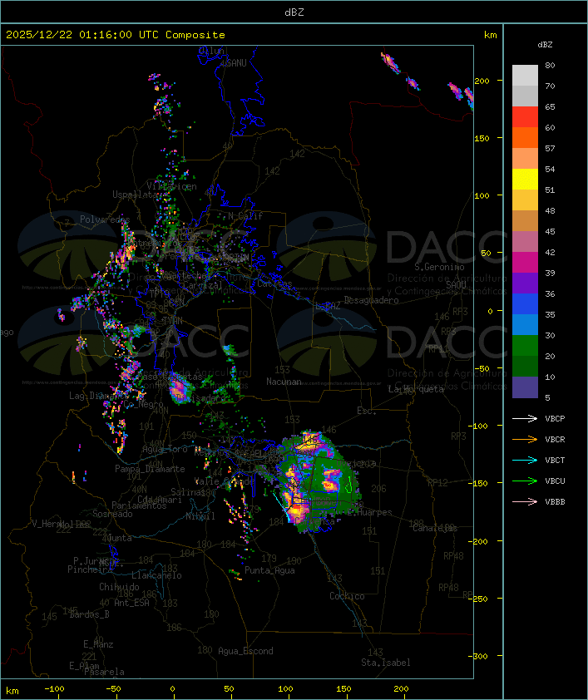Click the Cochico place label
Image resolution: width=588 pixels, height=700 pixels.
(347, 596)
